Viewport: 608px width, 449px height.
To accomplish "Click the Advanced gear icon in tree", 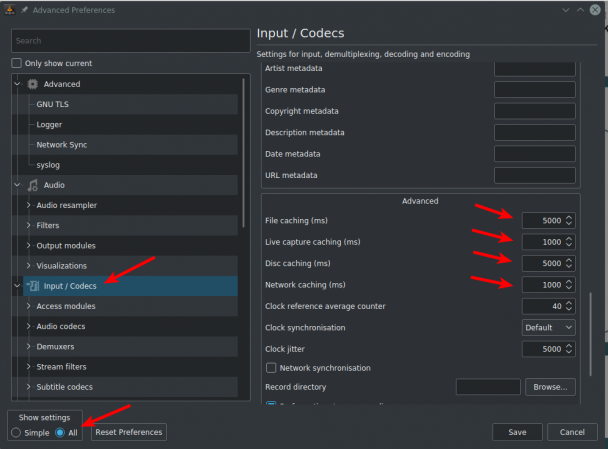I will point(33,84).
